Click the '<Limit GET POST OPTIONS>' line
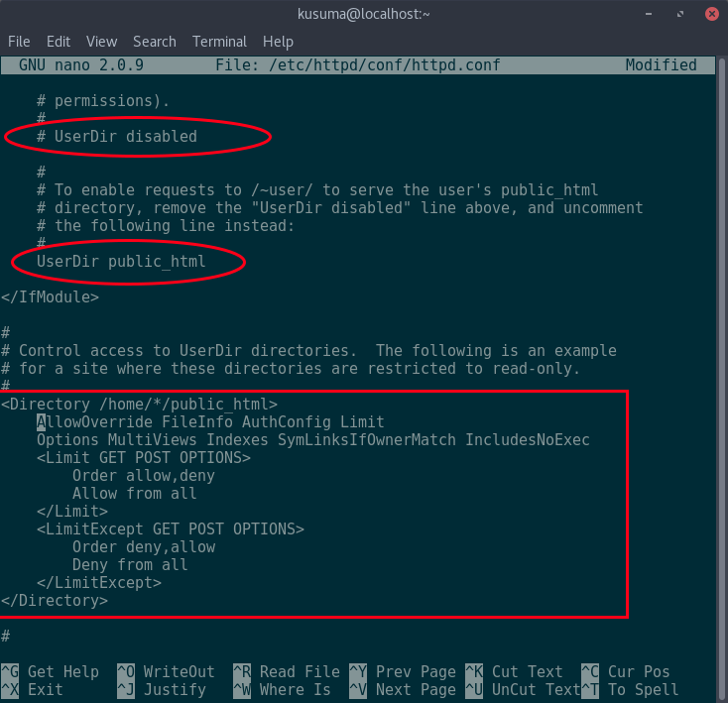 click(144, 457)
